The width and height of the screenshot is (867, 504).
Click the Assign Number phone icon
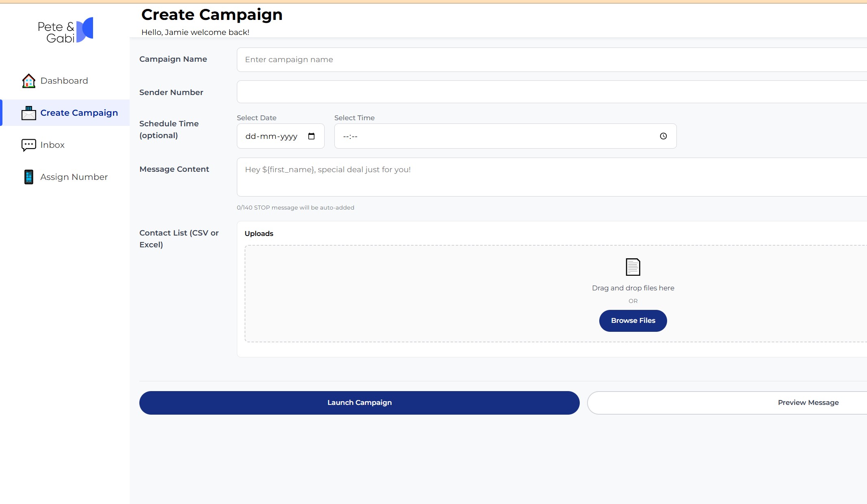[28, 177]
